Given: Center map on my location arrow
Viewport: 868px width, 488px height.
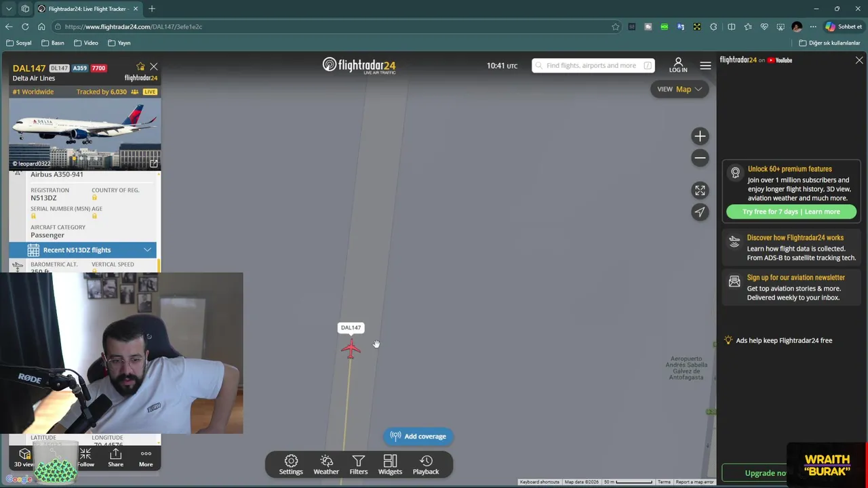Looking at the screenshot, I should tap(700, 212).
